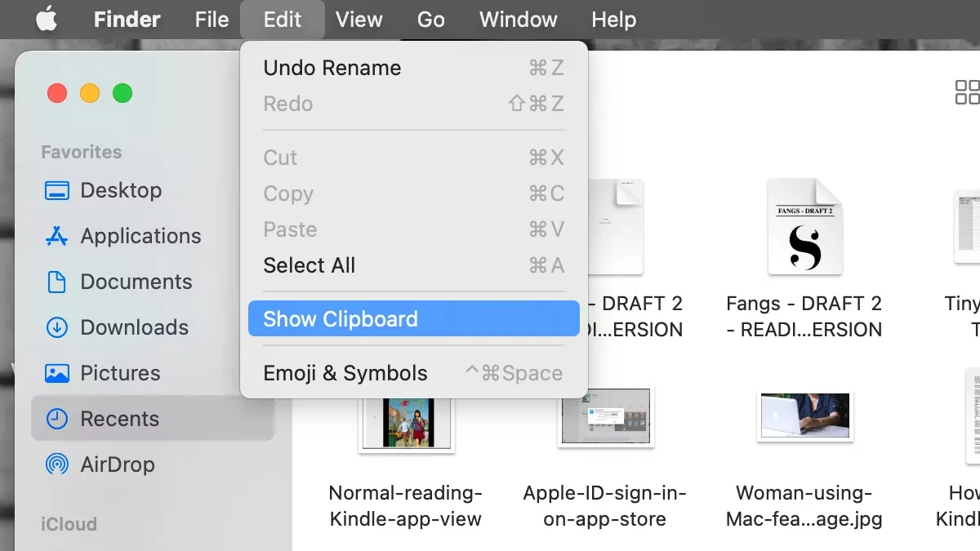Select the Woman-using-Mac image thumbnail
Screen dimensions: 980x551
tap(805, 416)
